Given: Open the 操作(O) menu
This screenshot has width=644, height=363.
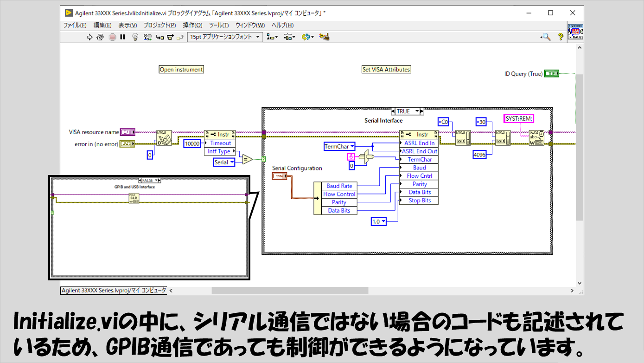Looking at the screenshot, I should pos(192,25).
